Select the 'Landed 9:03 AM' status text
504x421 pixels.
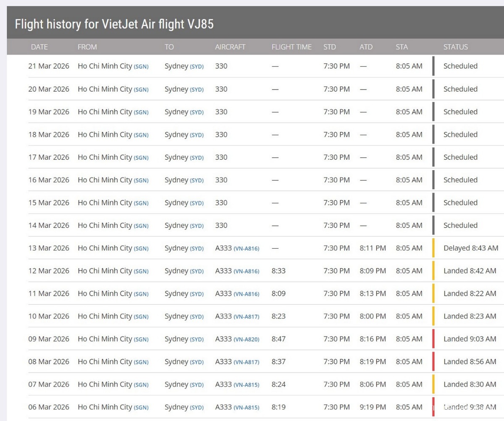point(470,339)
